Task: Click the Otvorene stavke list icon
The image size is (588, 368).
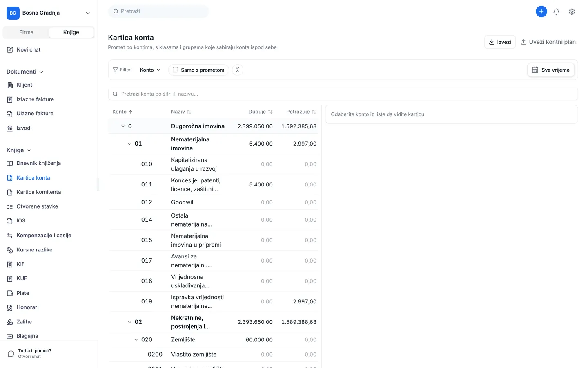Action: click(10, 206)
